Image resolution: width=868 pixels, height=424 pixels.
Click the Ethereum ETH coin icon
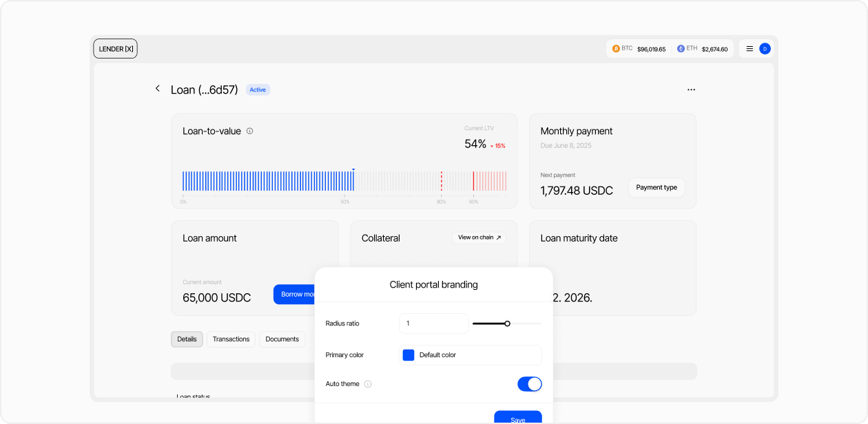click(x=681, y=49)
